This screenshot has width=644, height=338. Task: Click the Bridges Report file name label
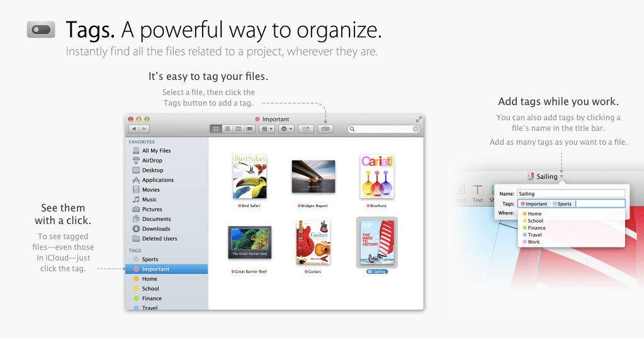313,206
